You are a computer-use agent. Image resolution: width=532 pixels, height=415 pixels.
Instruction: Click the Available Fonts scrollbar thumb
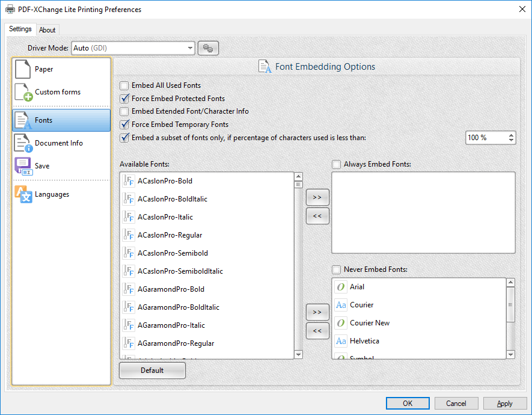point(299,185)
